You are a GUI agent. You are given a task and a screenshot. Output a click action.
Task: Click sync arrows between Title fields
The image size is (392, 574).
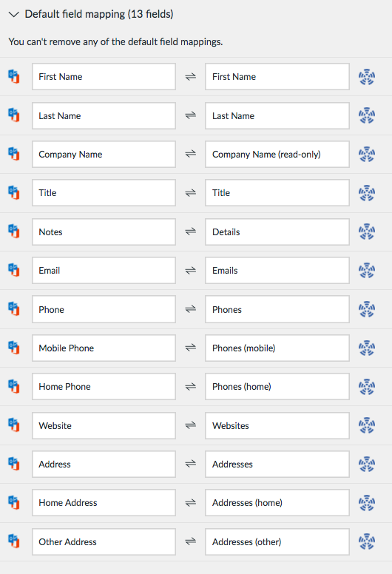pos(190,193)
